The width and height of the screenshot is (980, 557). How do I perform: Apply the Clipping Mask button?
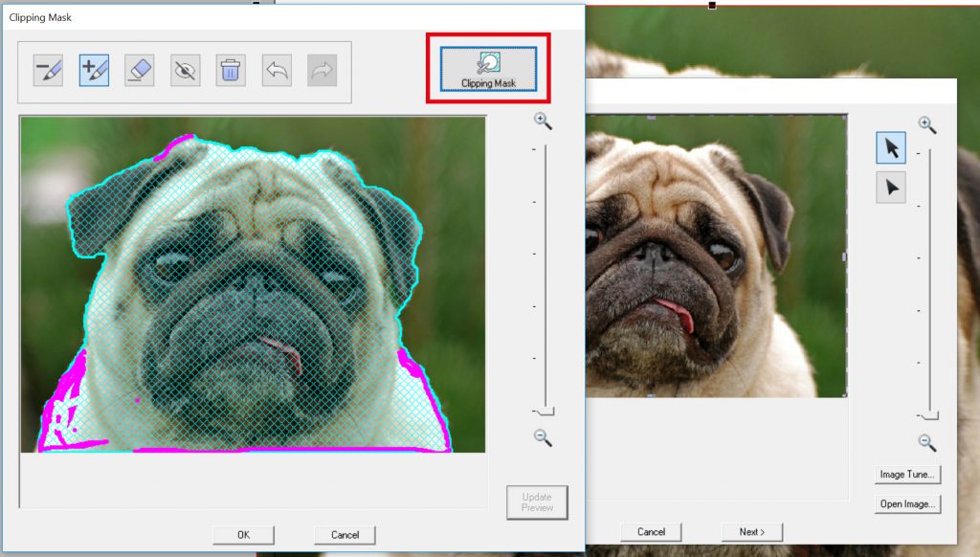click(488, 69)
